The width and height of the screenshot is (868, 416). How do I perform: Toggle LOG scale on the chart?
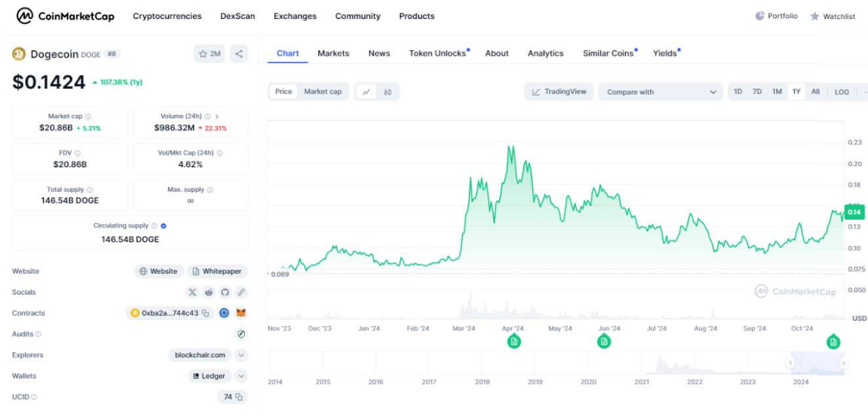[842, 92]
